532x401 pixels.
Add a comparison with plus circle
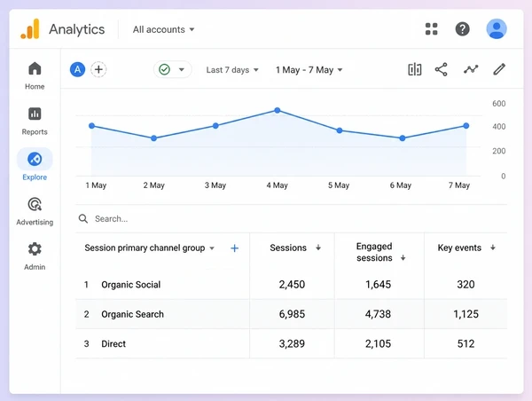tap(98, 69)
